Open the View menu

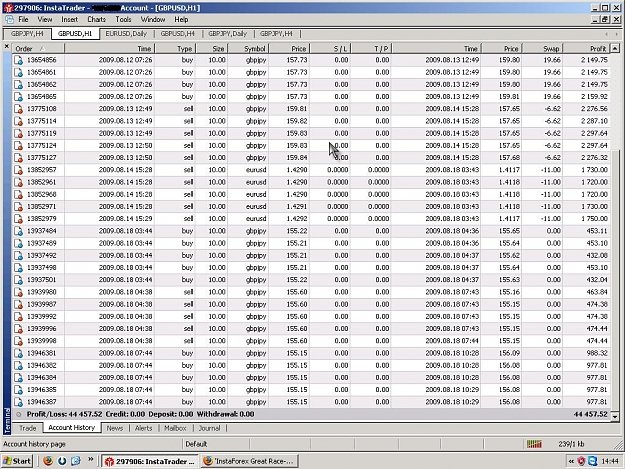(x=45, y=20)
